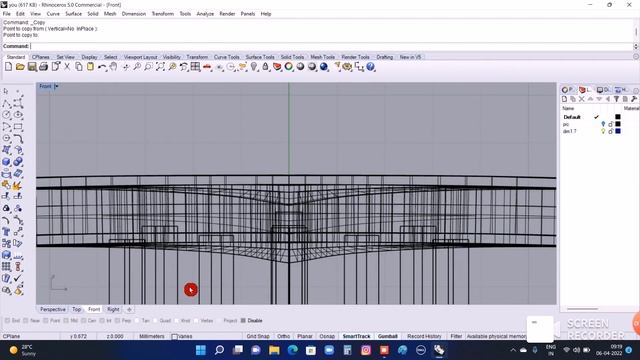
Task: Open the Surface menu
Action: 73,14
